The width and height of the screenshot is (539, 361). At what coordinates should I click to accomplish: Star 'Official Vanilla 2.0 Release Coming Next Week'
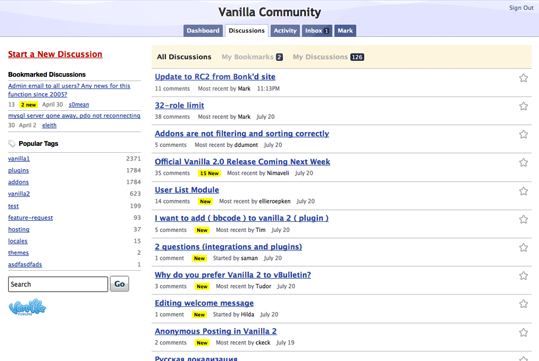(x=523, y=163)
